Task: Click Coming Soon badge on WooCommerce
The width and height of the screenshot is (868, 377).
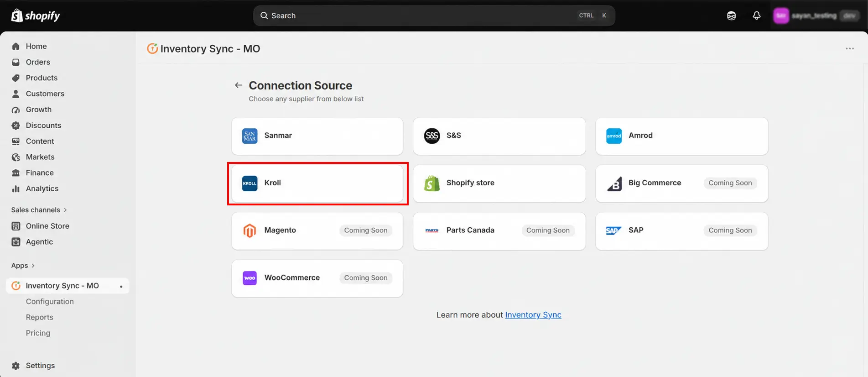Action: (x=365, y=278)
